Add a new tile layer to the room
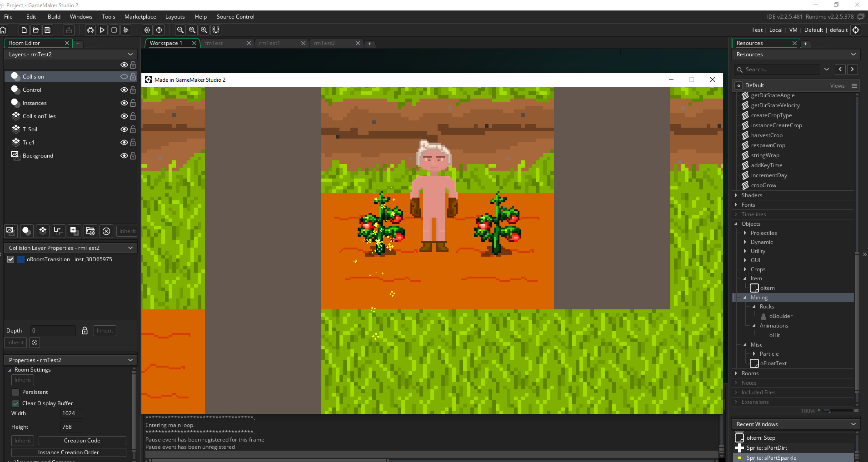 (42, 231)
